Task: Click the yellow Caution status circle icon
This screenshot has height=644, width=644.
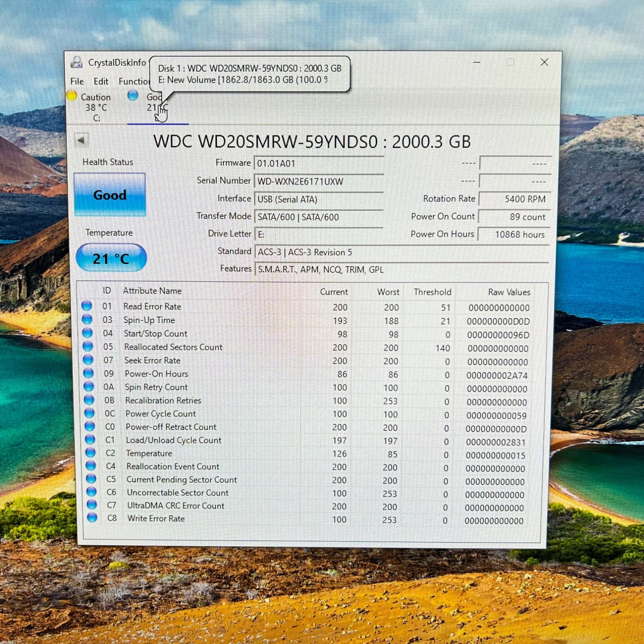Action: pos(72,96)
